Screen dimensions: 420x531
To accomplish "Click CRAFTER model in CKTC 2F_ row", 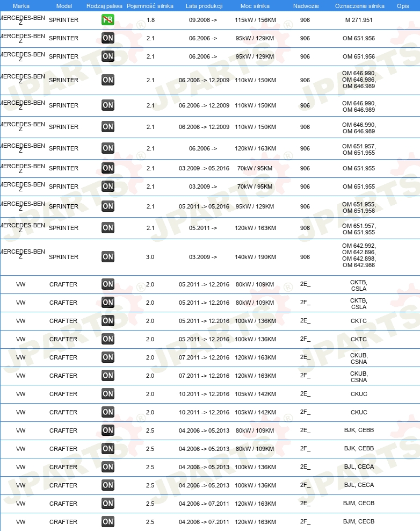I will (63, 339).
